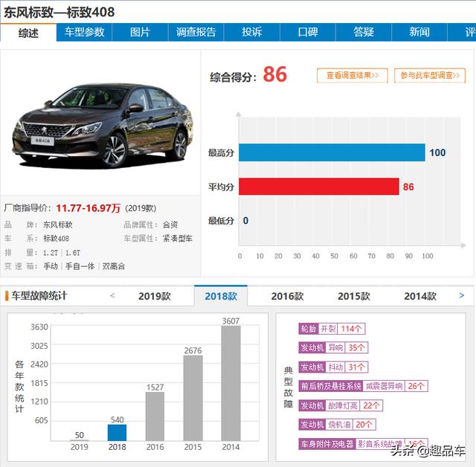Click the right arrow after 2014款

pos(462,295)
